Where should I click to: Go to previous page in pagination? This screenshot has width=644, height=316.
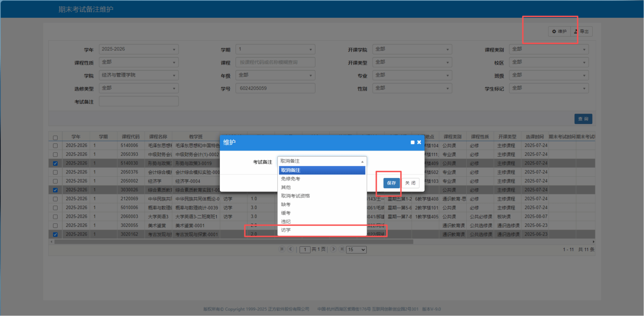coord(291,249)
